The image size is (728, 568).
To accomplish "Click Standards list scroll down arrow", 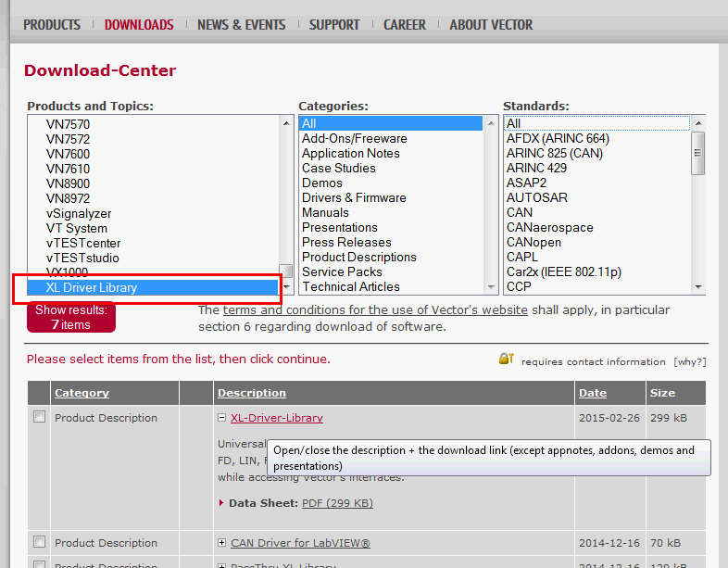I will click(x=698, y=287).
